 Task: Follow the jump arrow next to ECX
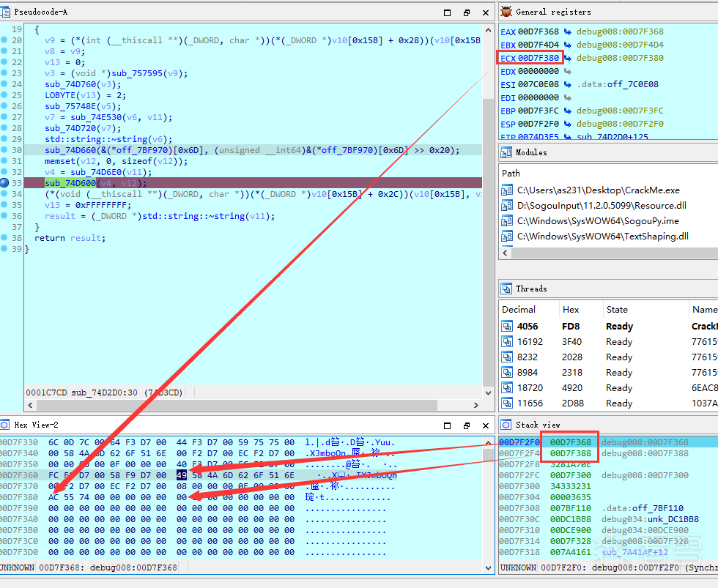pos(568,58)
